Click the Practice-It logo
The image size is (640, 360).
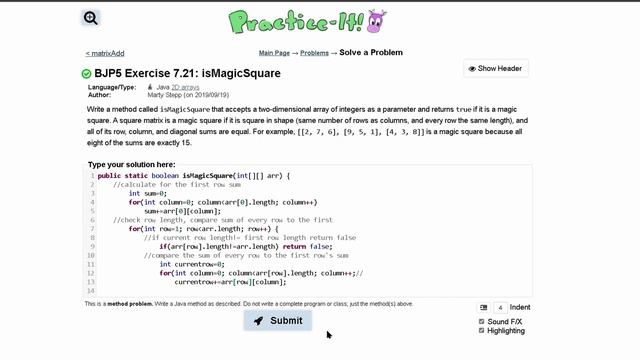point(307,22)
